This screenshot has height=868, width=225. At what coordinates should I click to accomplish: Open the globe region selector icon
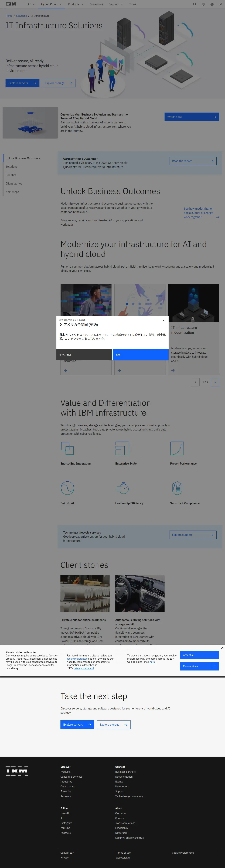[x=212, y=4]
